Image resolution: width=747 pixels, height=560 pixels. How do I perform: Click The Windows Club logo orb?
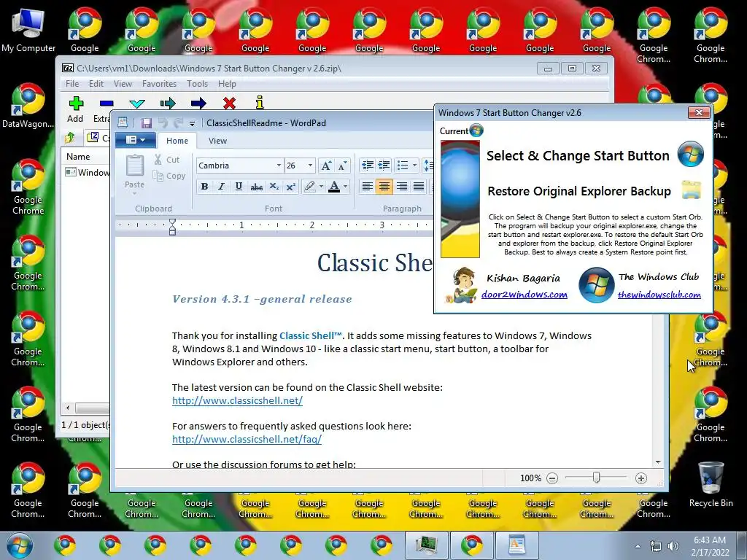coord(596,285)
